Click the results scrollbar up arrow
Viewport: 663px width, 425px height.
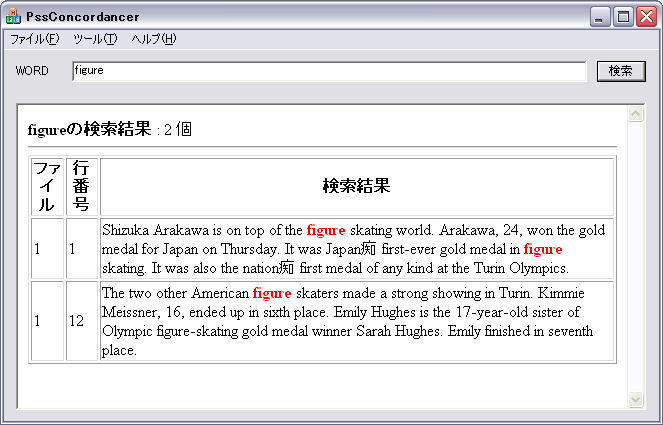[635, 114]
